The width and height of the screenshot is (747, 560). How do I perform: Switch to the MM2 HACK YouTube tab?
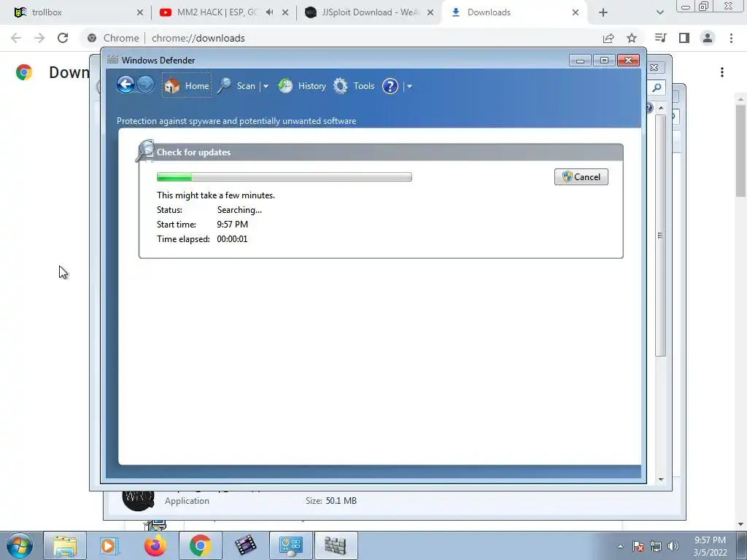point(216,12)
